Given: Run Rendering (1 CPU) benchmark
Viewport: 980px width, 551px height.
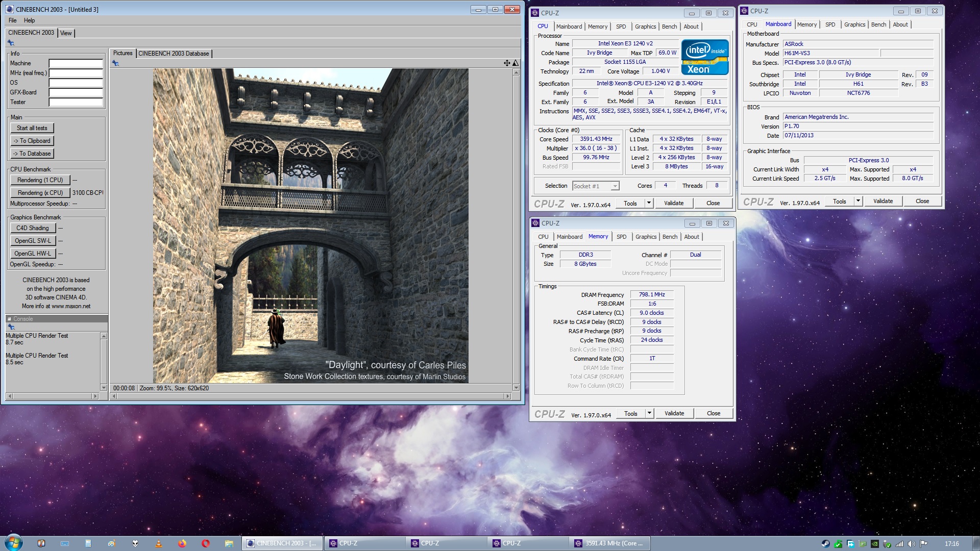Looking at the screenshot, I should (x=40, y=180).
